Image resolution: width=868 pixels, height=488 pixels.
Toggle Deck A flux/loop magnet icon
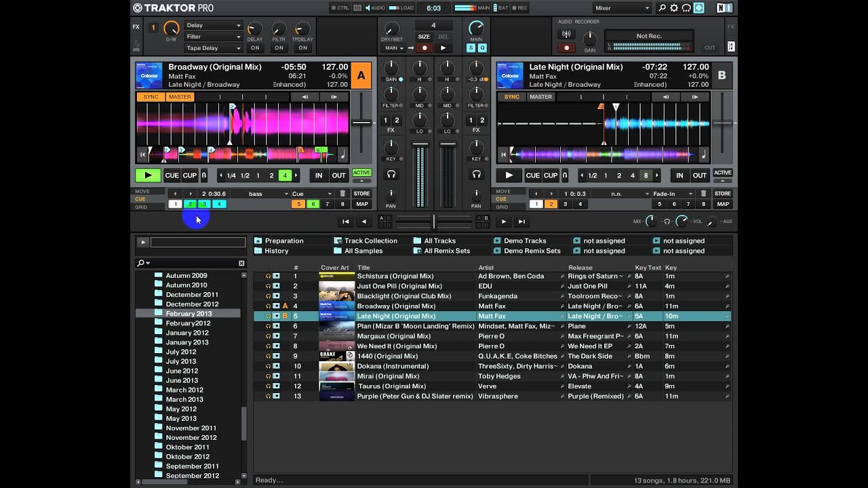(203, 176)
